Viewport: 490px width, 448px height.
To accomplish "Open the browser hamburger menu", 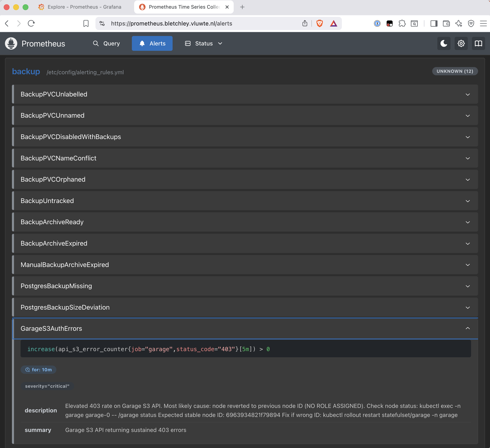I will tap(483, 24).
